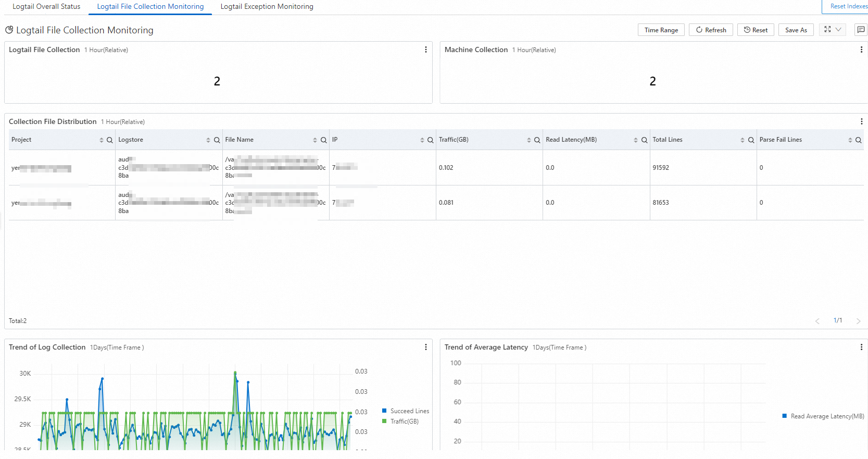Open Logtail Exception Monitoring tab
The image size is (868, 459).
267,7
